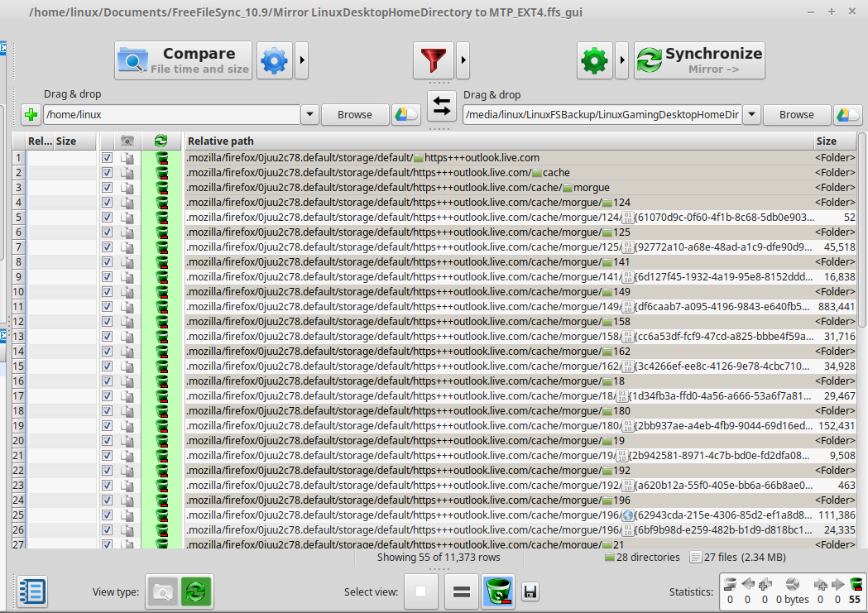Switch to category view type
Image resolution: width=868 pixels, height=613 pixels.
point(162,592)
